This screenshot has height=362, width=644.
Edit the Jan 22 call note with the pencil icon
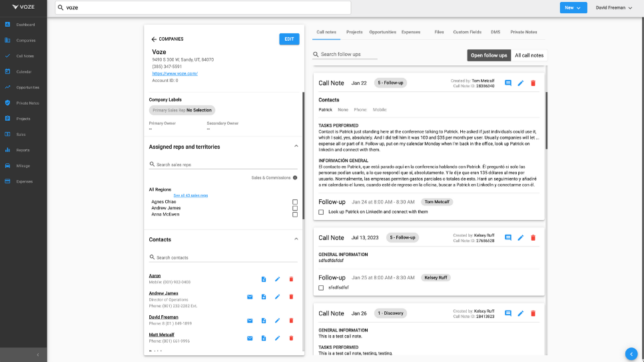(520, 83)
